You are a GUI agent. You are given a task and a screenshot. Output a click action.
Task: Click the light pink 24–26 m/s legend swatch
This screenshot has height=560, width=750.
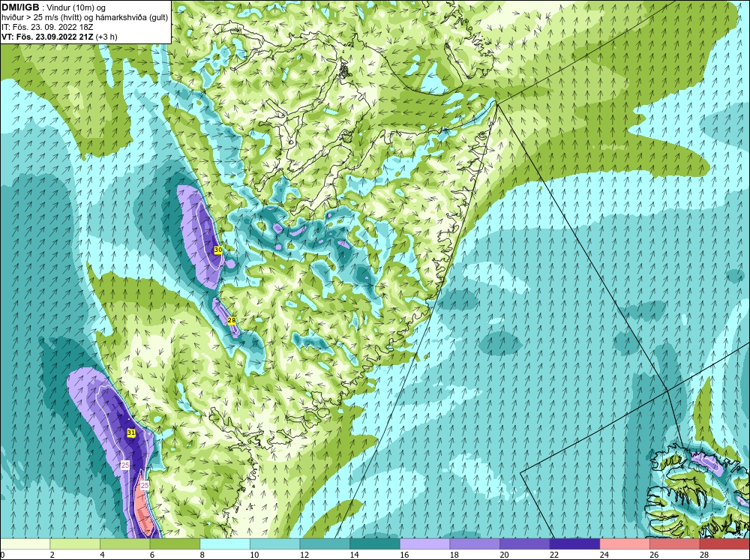click(x=625, y=544)
